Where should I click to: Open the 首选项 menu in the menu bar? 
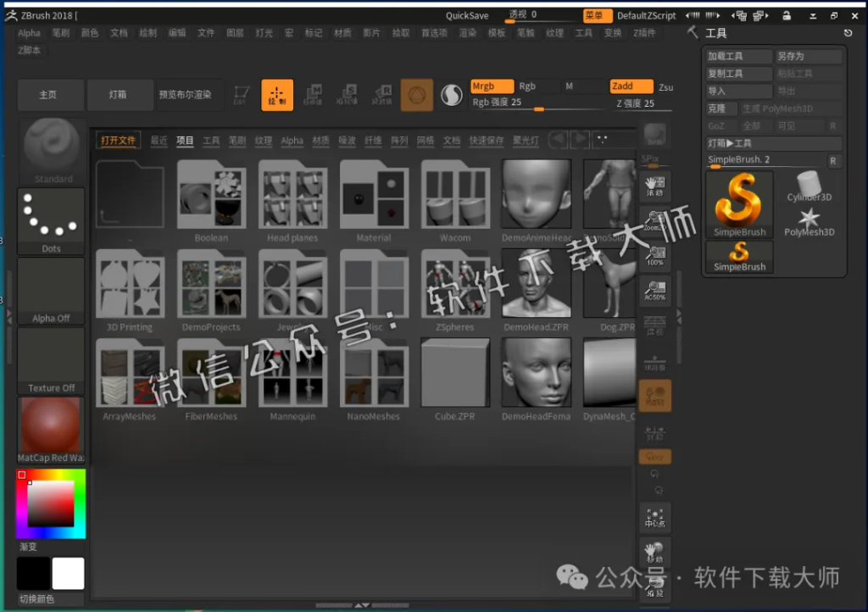click(x=436, y=33)
